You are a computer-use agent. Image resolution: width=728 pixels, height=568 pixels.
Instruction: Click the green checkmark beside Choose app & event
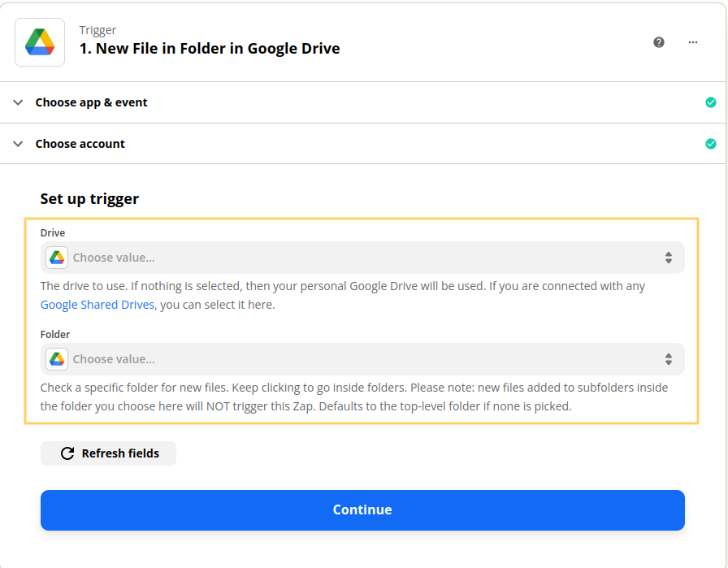point(711,102)
